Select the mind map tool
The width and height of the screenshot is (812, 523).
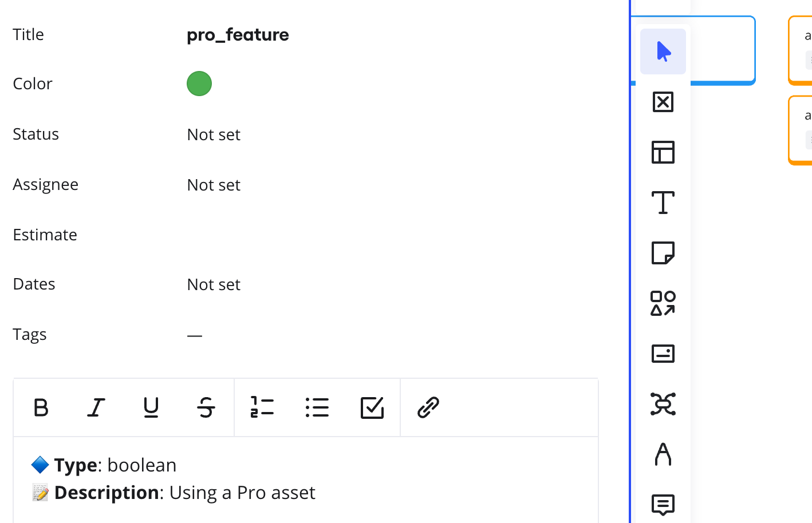click(663, 404)
